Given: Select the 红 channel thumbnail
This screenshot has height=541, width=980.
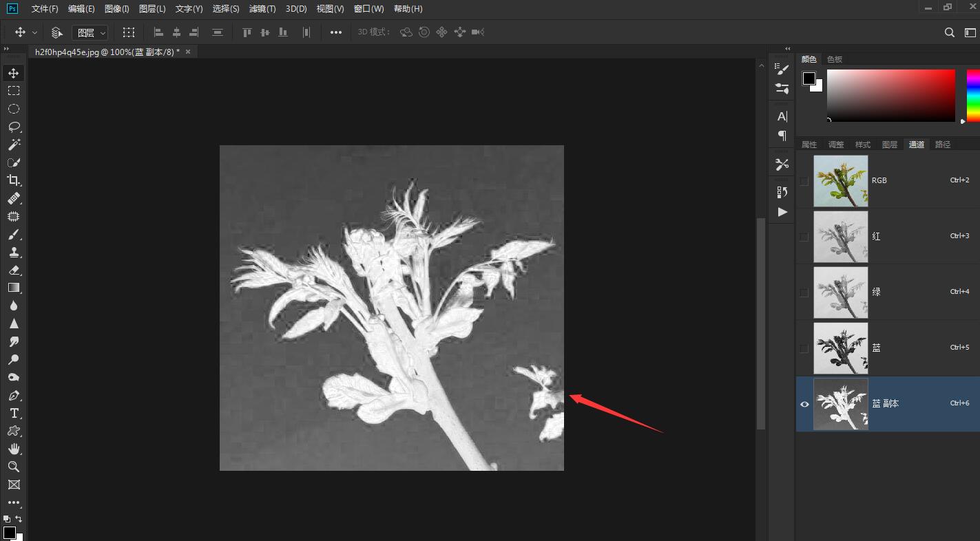Looking at the screenshot, I should pyautogui.click(x=841, y=237).
